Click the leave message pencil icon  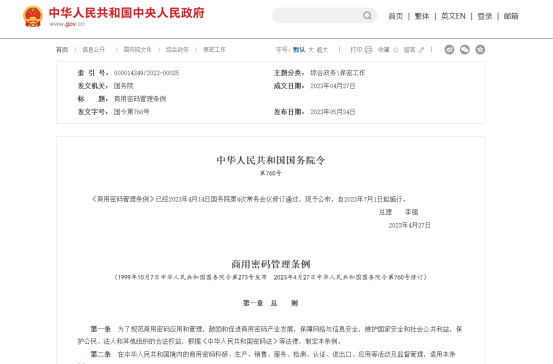421,50
